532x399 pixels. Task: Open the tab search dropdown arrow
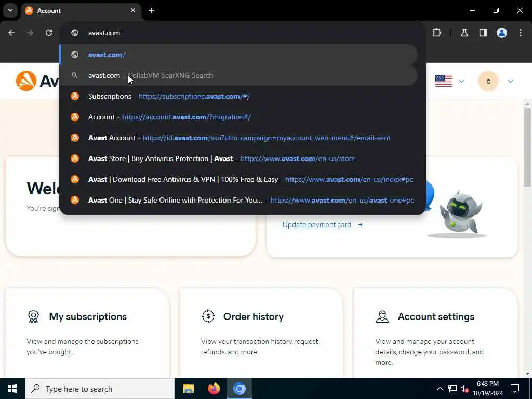[10, 10]
